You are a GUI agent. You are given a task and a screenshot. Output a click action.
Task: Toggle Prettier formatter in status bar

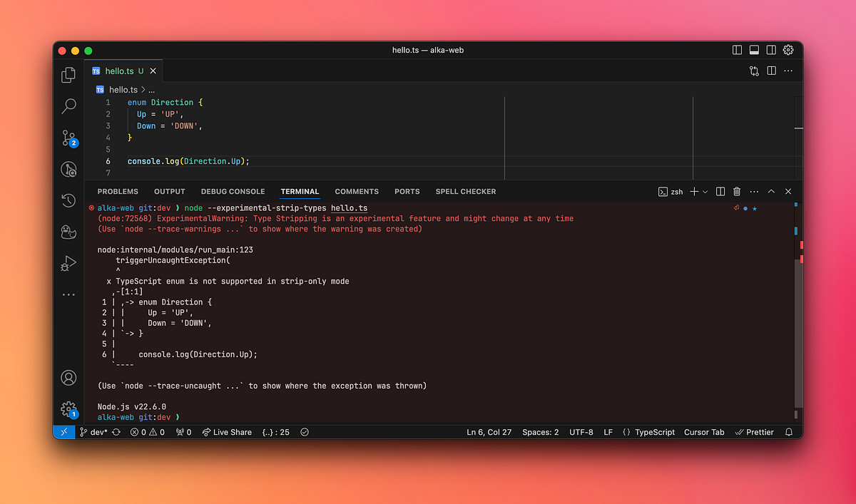[x=754, y=431]
